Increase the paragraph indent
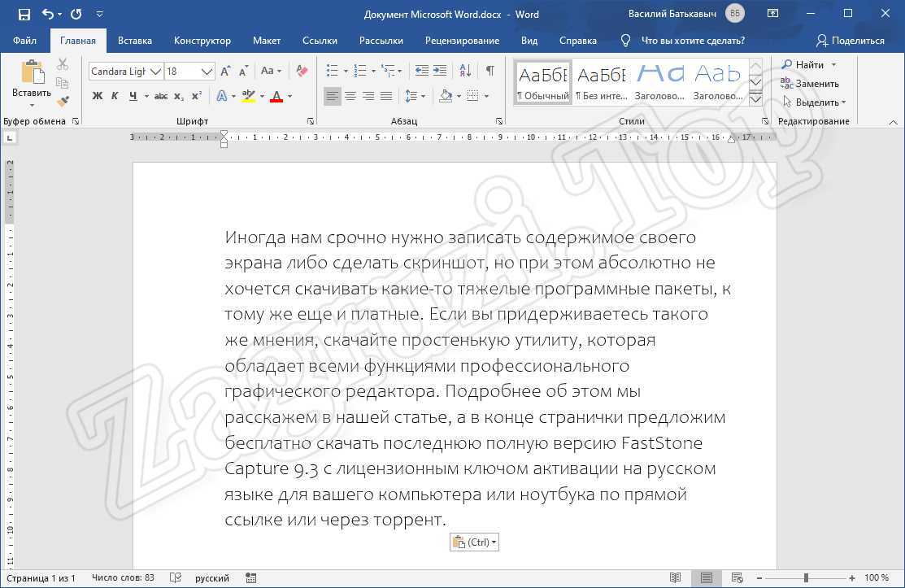Viewport: 905px width, 588px height. coord(440,71)
